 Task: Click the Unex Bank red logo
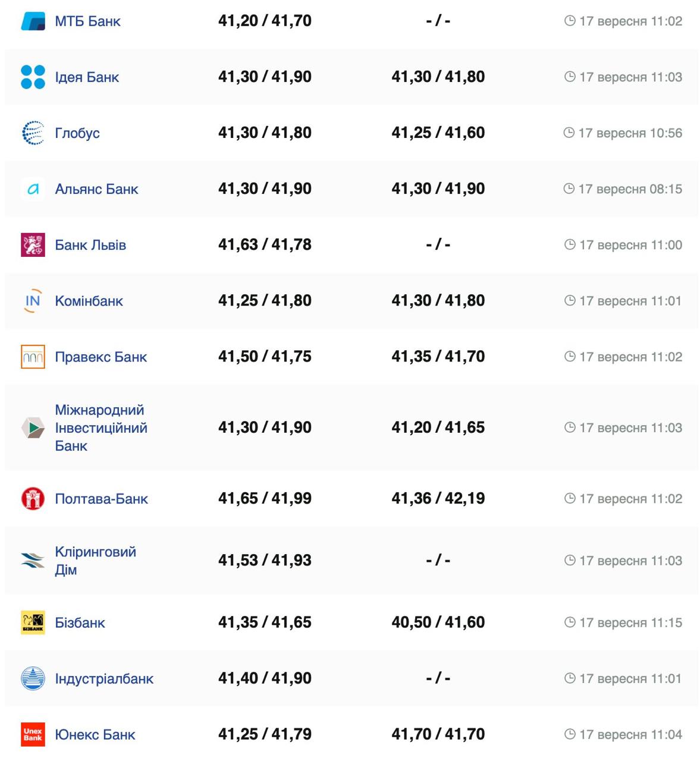[33, 734]
